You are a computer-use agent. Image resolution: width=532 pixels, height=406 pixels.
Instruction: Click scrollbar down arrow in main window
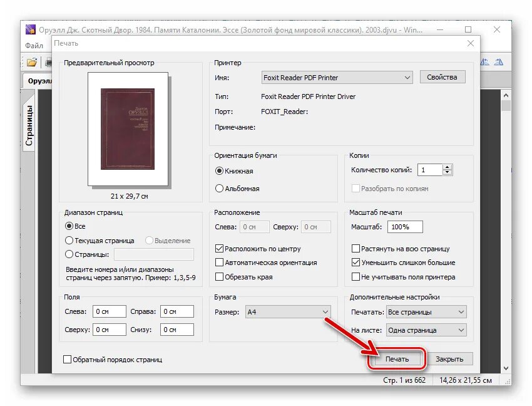(506, 368)
